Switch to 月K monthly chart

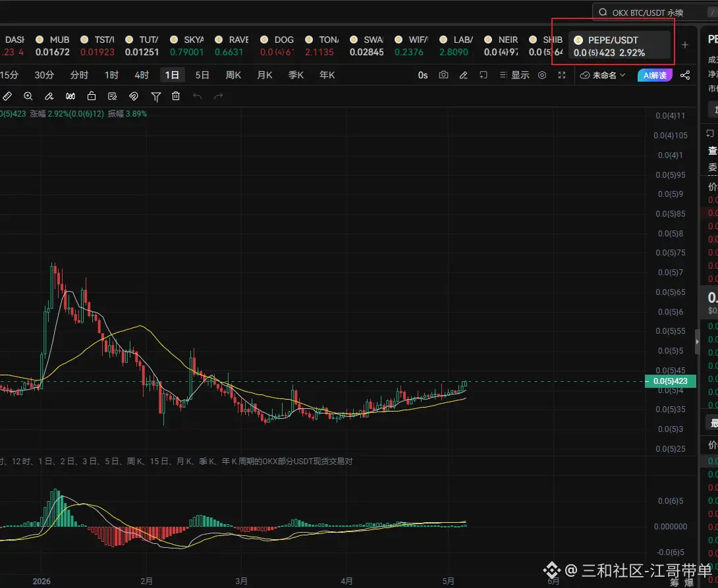tap(265, 75)
